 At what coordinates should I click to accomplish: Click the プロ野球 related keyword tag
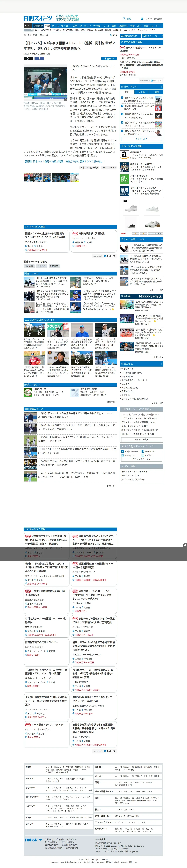[x=29, y=266]
